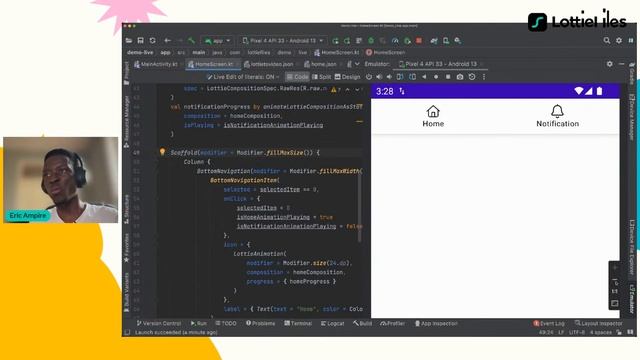Open the Event Log
This screenshot has width=640, height=360.
(549, 323)
